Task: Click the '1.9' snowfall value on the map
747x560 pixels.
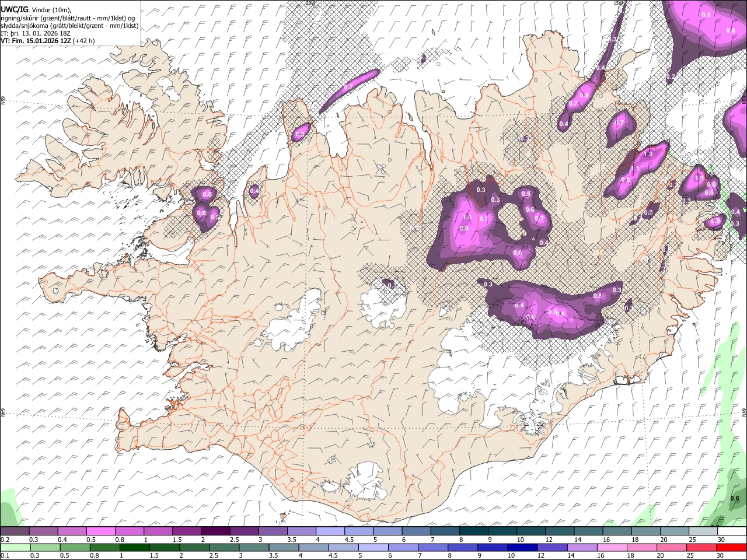Action: [x=647, y=155]
